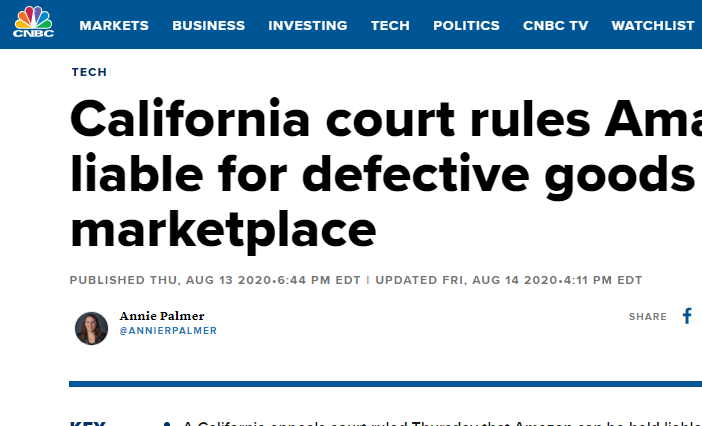Viewport: 702px width, 426px height.
Task: Click the blue divider bar
Action: pos(385,384)
